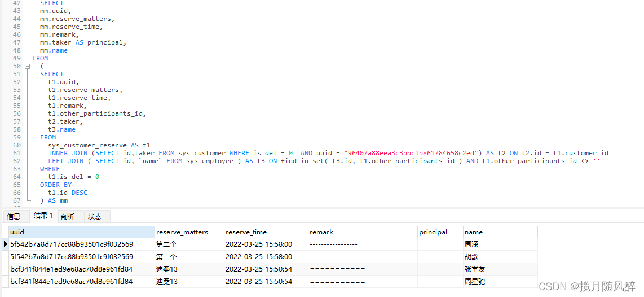
Task: Click the uuid column header
Action: pyautogui.click(x=81, y=232)
